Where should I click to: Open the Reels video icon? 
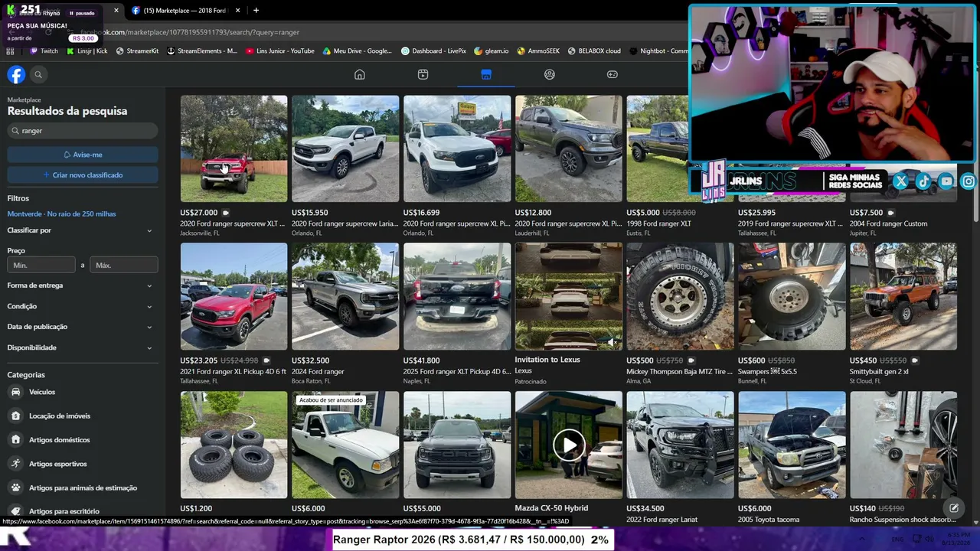point(423,74)
